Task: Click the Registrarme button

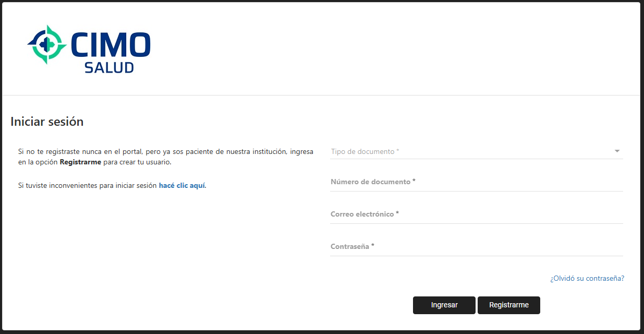Action: coord(508,305)
